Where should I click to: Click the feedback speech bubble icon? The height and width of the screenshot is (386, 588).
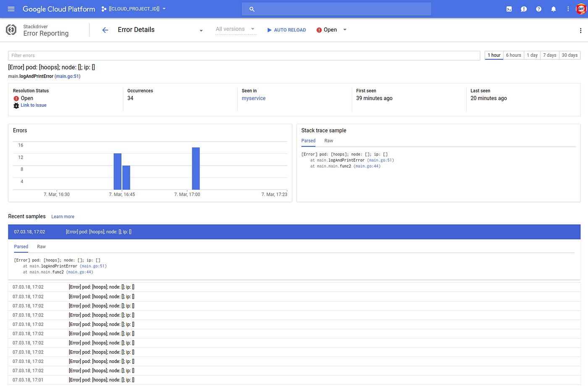(524, 8)
